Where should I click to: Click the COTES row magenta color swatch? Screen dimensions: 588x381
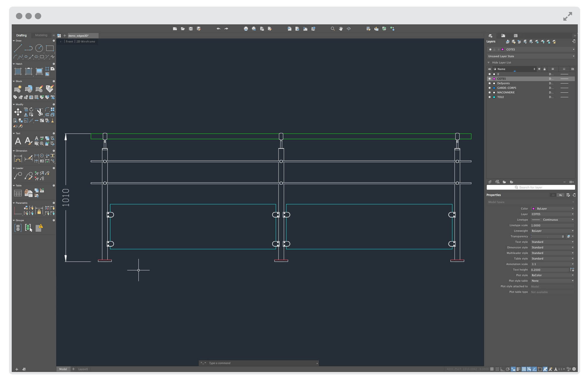pos(494,79)
